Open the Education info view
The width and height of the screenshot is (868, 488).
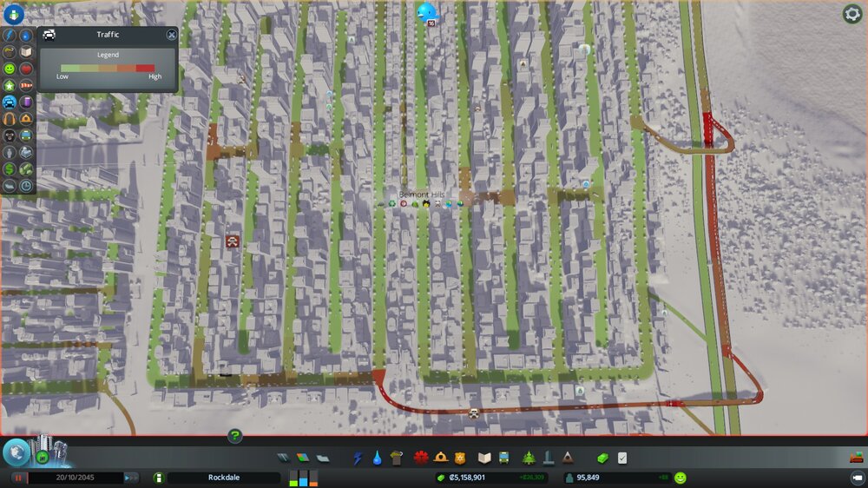26,51
